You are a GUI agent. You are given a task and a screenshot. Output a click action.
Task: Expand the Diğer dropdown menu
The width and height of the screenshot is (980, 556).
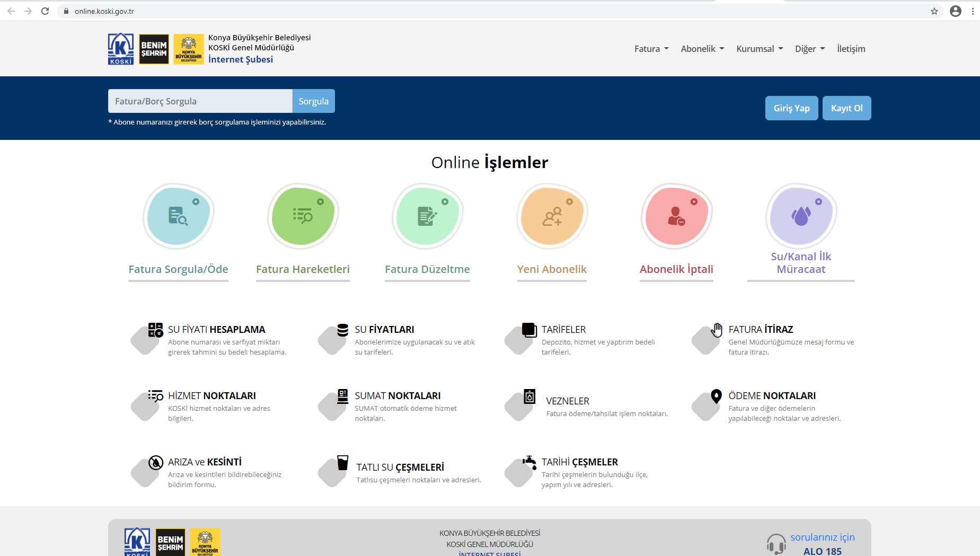coord(810,49)
